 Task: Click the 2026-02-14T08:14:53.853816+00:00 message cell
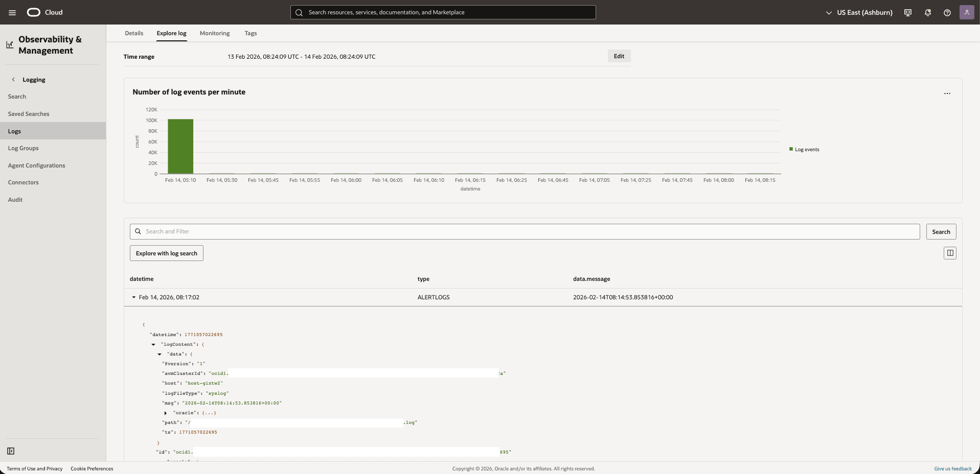623,297
